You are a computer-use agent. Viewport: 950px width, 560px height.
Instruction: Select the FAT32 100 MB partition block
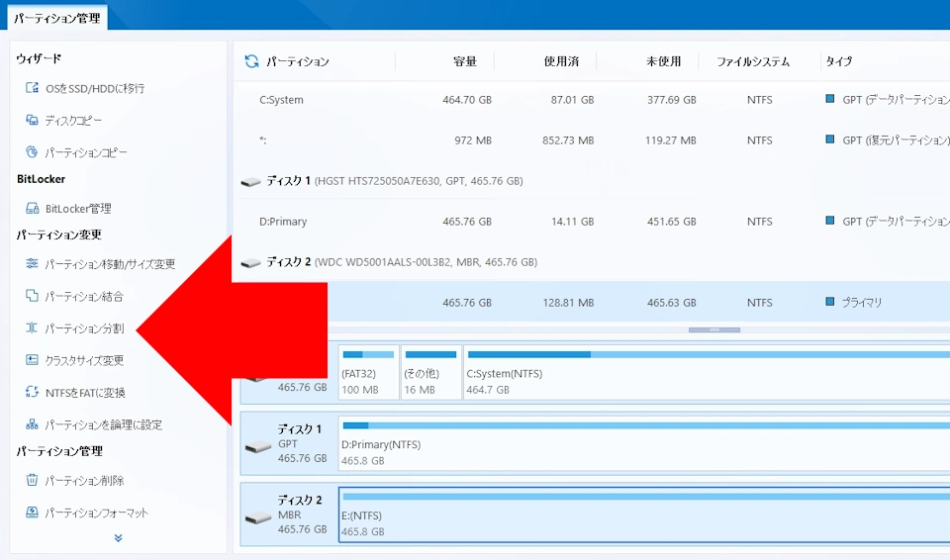(368, 373)
